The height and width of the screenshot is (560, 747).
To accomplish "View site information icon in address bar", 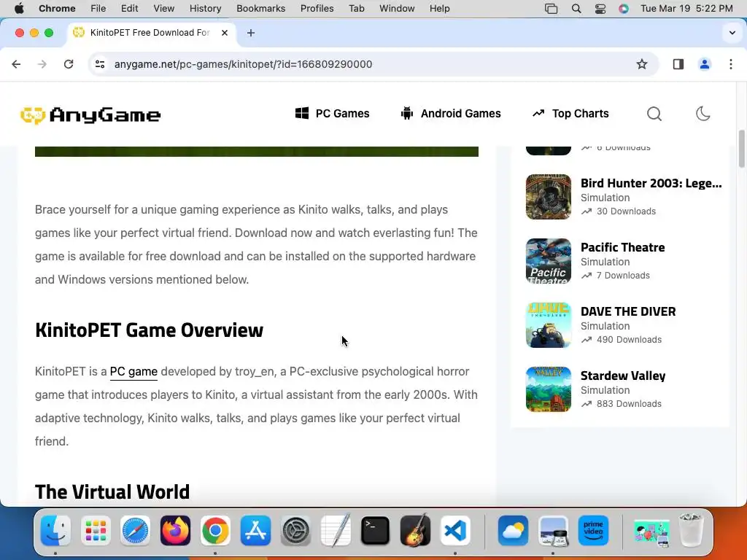I will click(x=99, y=64).
